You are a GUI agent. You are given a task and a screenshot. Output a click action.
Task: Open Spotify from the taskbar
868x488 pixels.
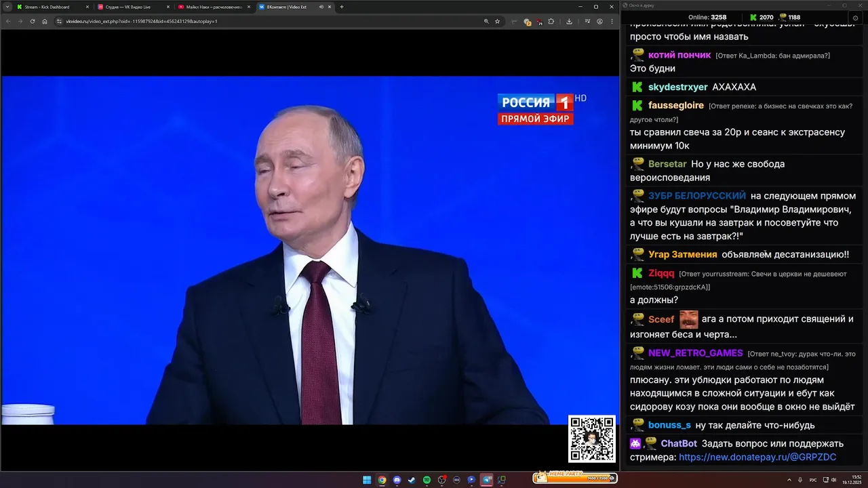tap(427, 480)
